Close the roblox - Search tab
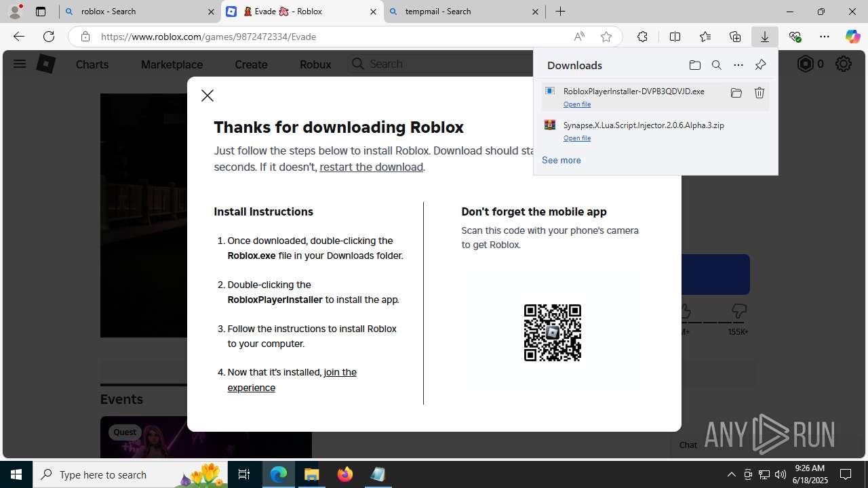This screenshot has height=488, width=868. tap(211, 12)
